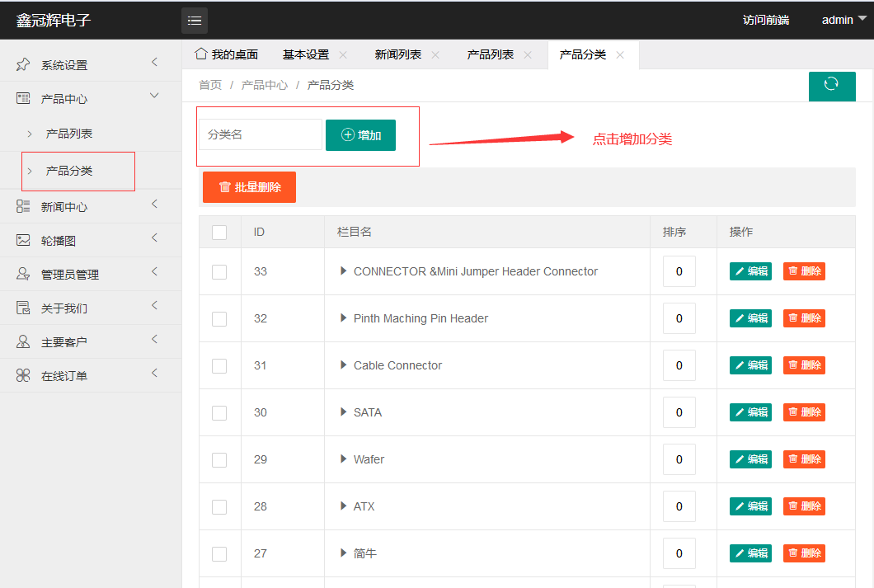Click the 轮播图 image icon in sidebar

(x=23, y=241)
